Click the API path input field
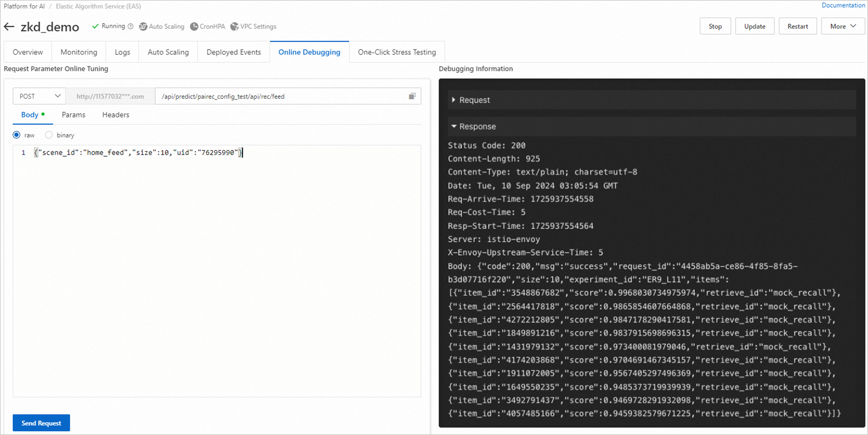Image resolution: width=868 pixels, height=435 pixels. (x=278, y=96)
